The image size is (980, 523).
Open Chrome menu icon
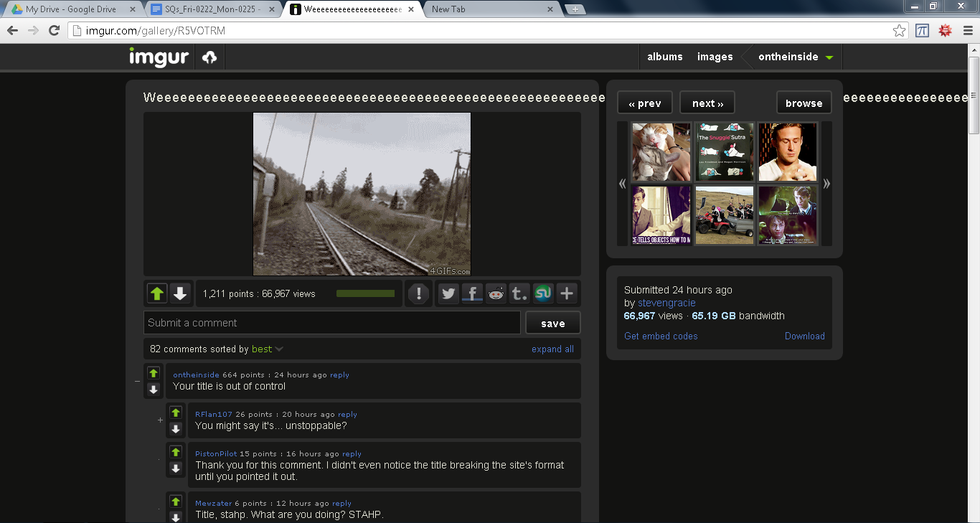click(x=967, y=30)
